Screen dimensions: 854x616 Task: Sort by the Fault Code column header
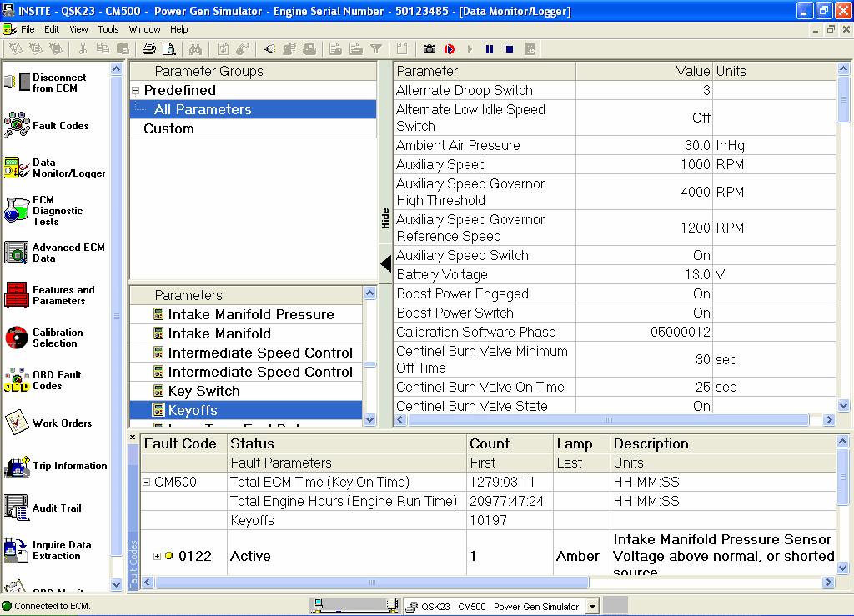click(x=183, y=443)
